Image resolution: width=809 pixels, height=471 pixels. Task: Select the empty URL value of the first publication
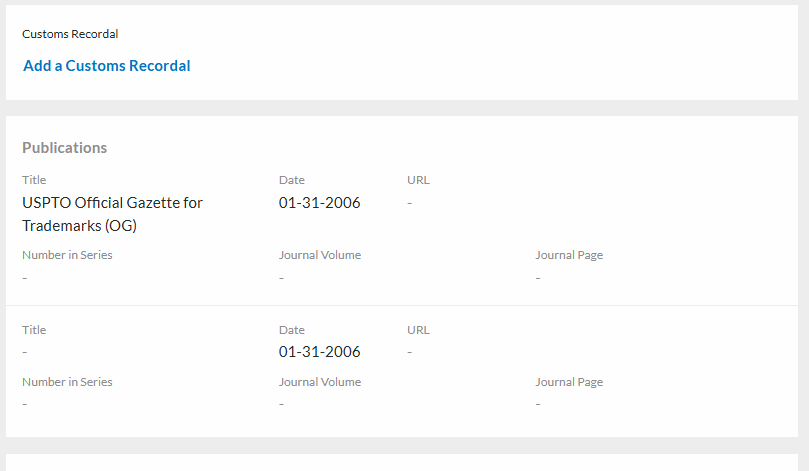pyautogui.click(x=410, y=203)
